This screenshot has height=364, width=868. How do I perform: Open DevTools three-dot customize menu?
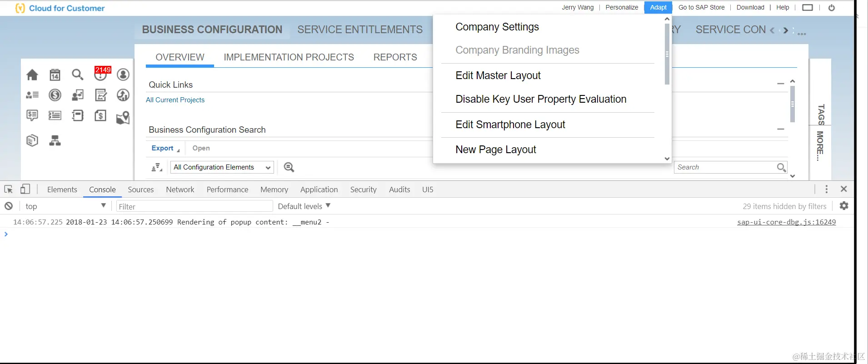(827, 189)
